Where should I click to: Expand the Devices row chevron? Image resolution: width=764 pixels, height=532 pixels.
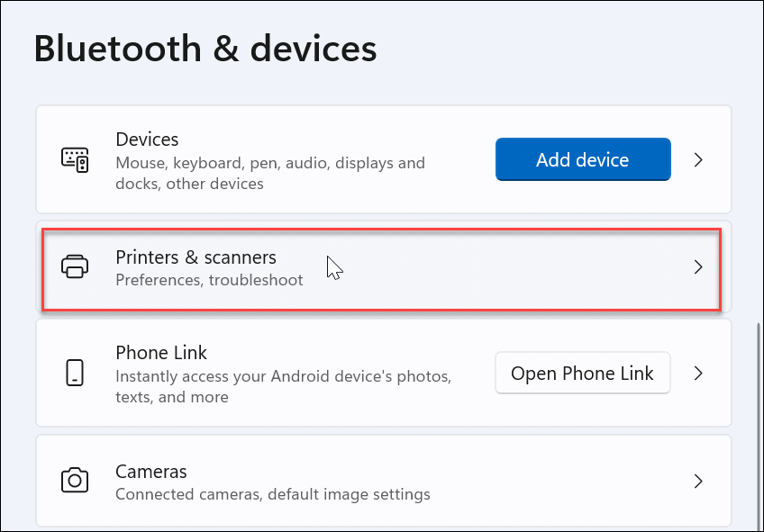click(x=698, y=159)
